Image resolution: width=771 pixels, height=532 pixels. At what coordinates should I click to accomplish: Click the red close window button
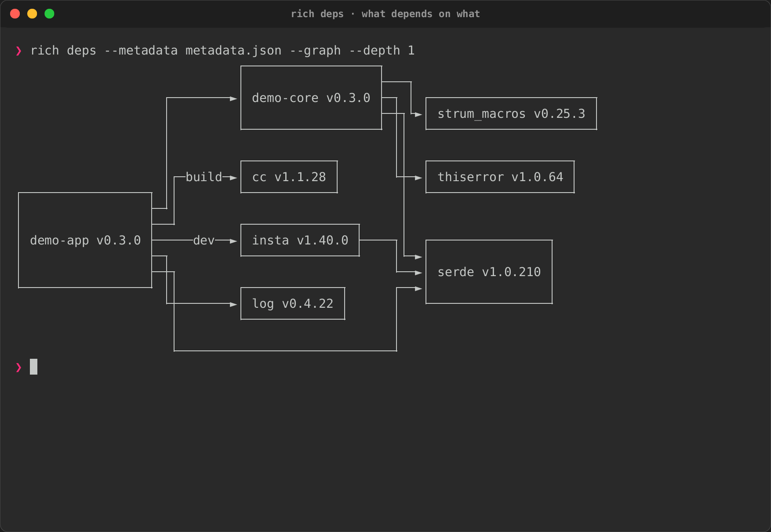coord(15,14)
